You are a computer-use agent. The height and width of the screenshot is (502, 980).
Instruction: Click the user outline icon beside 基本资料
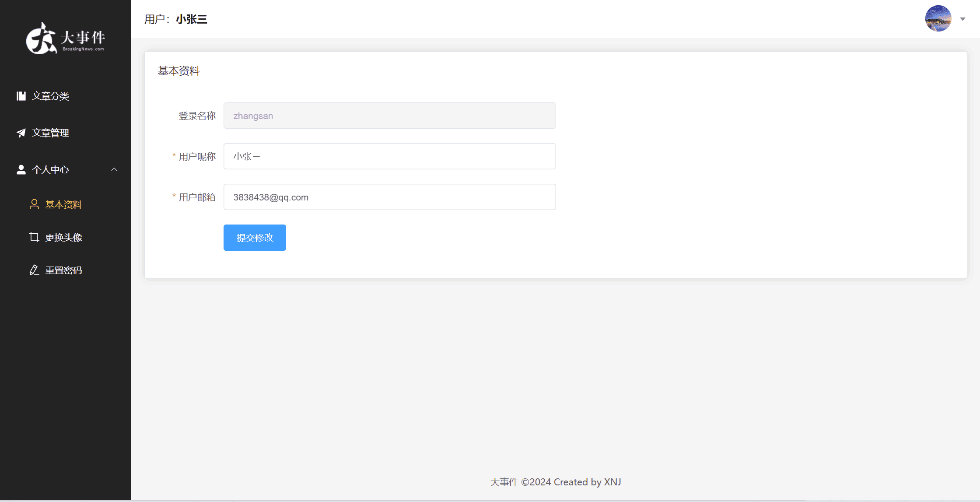pos(34,204)
